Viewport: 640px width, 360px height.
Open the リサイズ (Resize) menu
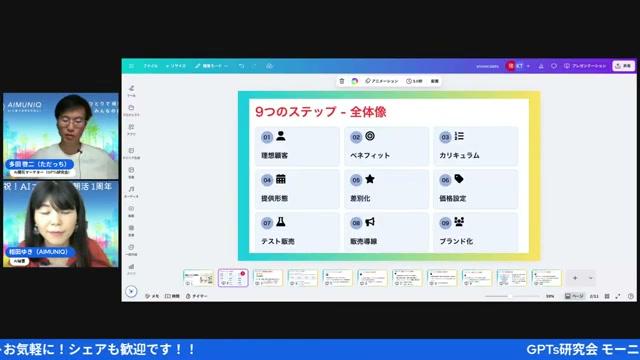(x=176, y=66)
